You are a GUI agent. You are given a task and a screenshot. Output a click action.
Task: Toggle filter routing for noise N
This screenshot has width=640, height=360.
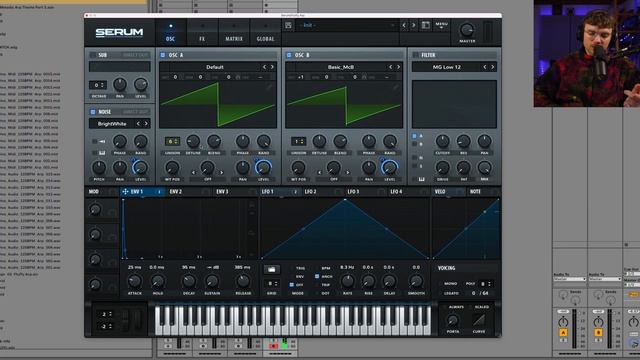(x=415, y=158)
